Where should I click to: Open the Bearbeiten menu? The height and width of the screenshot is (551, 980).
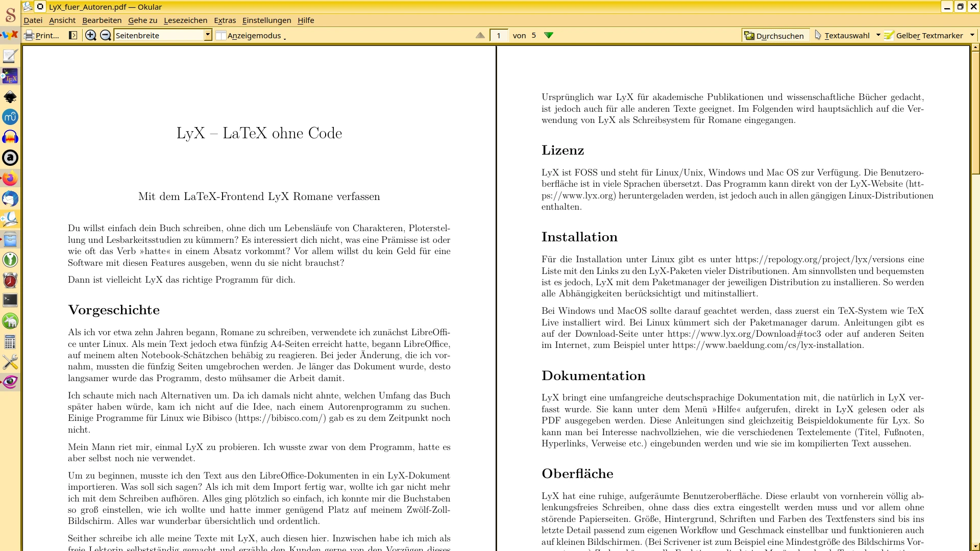(x=102, y=20)
